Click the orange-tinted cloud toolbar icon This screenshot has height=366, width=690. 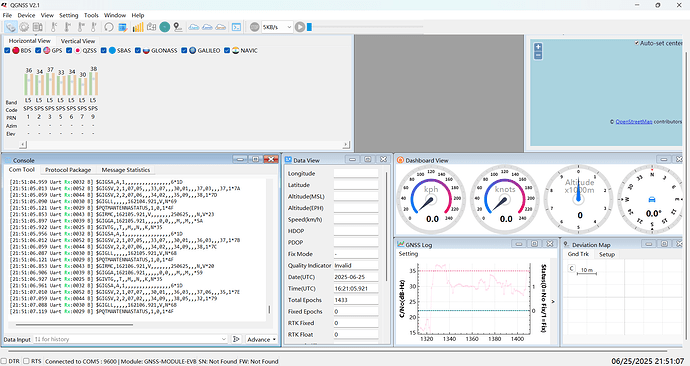(x=220, y=27)
